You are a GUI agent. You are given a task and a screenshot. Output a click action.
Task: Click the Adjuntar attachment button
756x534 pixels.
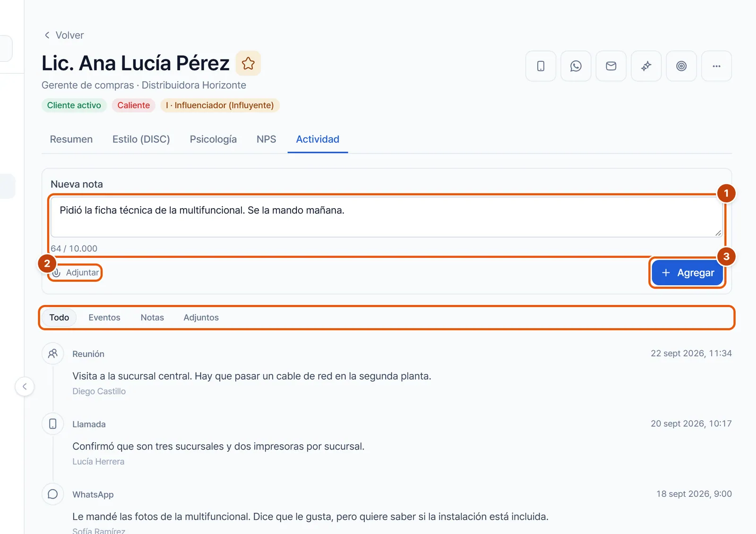click(x=76, y=273)
